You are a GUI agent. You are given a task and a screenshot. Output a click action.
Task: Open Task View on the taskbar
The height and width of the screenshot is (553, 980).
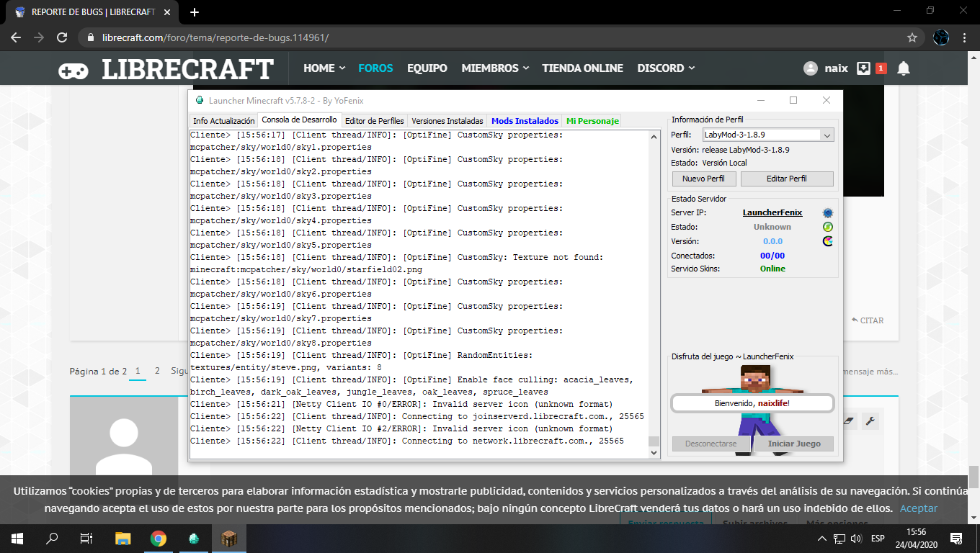pyautogui.click(x=86, y=538)
